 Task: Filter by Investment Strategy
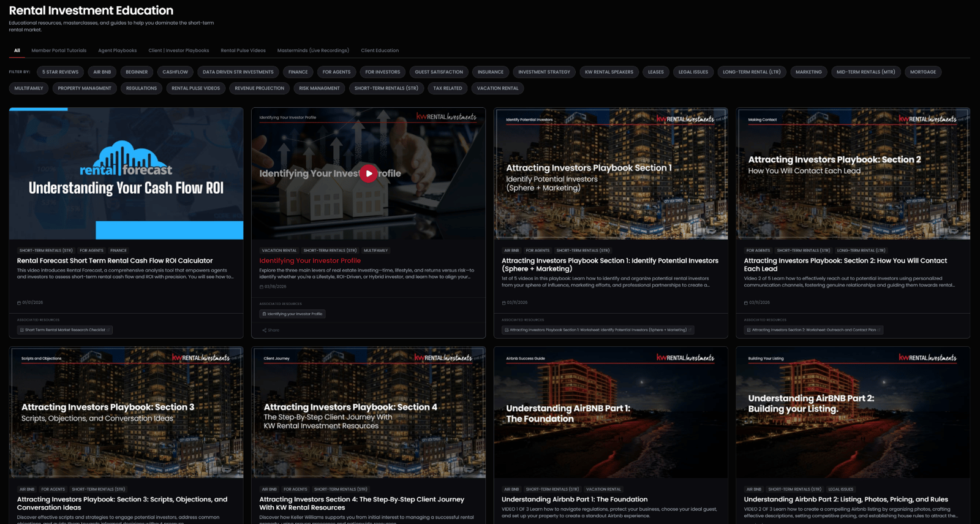coord(545,72)
